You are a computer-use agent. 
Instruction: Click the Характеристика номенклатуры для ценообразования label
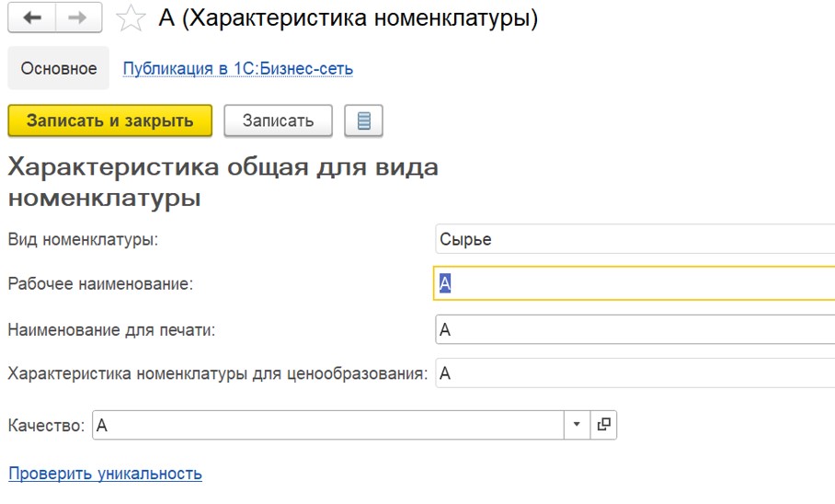point(218,374)
